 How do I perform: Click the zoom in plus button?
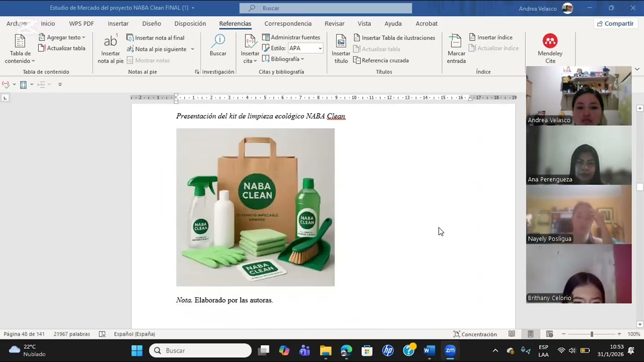(x=619, y=334)
